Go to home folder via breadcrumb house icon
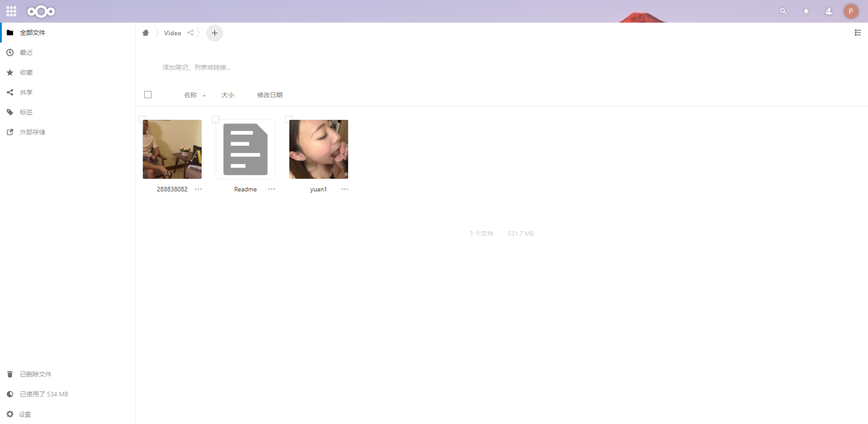This screenshot has height=424, width=868. tap(146, 33)
